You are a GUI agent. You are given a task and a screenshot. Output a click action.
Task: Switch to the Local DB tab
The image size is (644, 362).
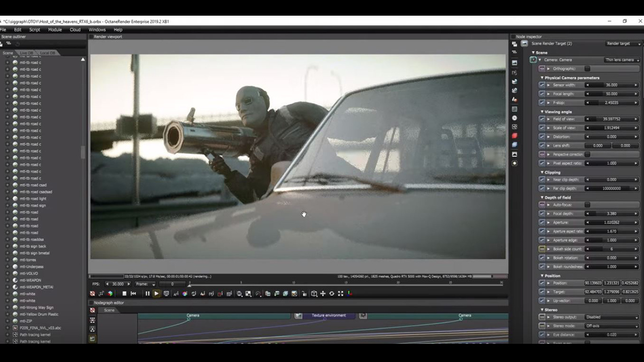47,53
